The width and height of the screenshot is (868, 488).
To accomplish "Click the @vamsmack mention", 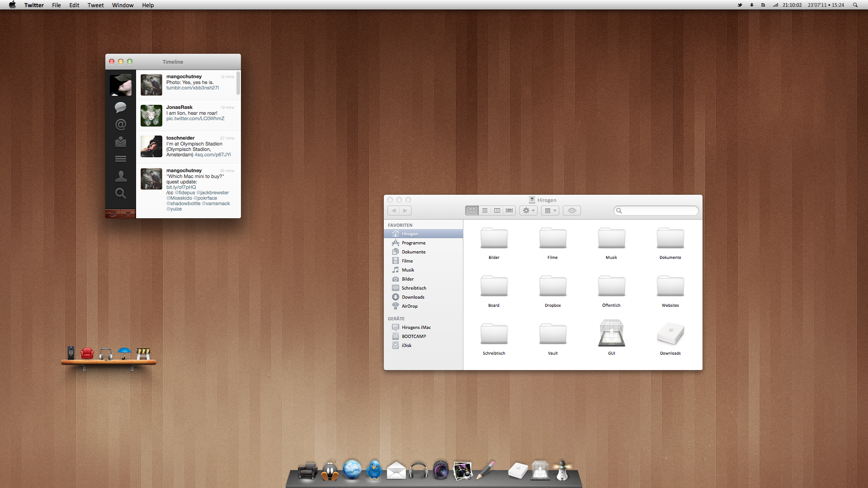I will [216, 204].
